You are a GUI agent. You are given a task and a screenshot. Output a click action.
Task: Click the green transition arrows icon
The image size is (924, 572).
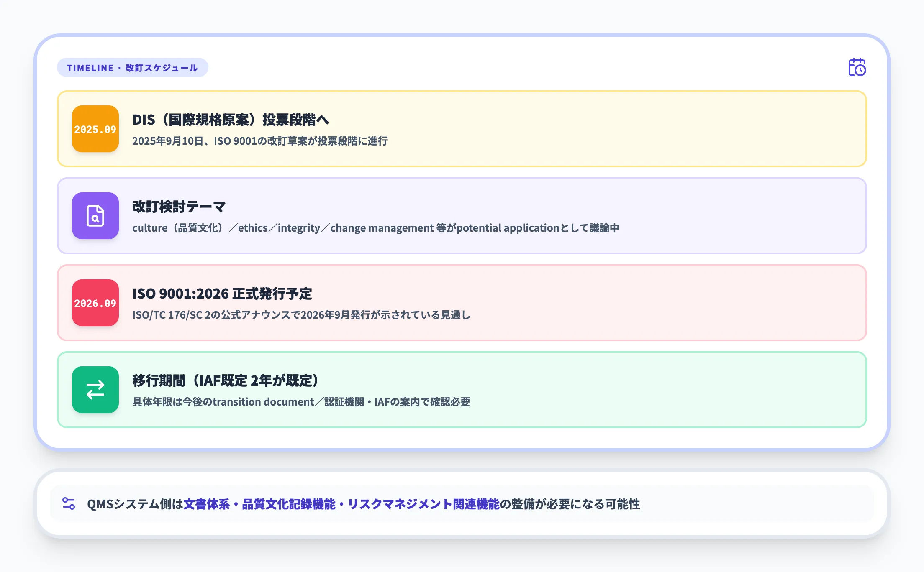95,390
